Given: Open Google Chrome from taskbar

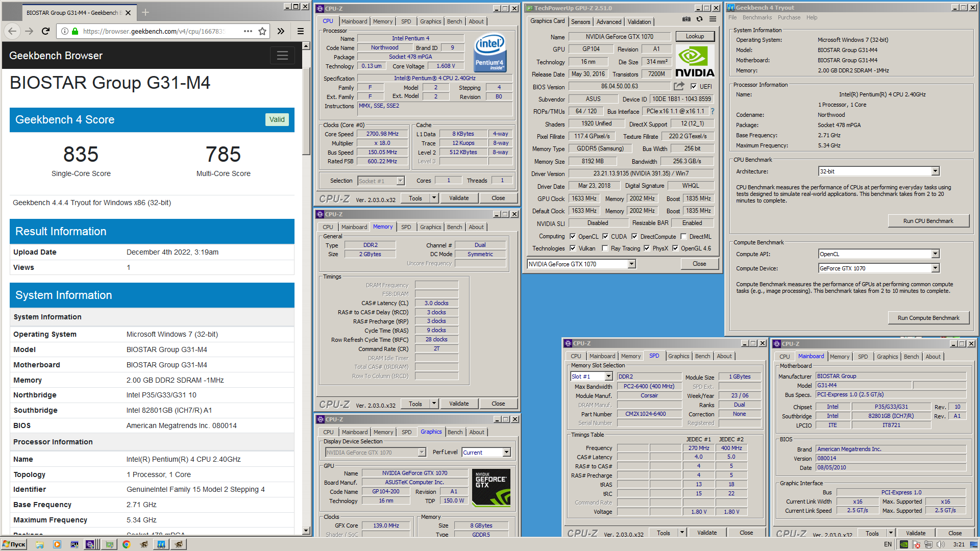Looking at the screenshot, I should click(126, 544).
